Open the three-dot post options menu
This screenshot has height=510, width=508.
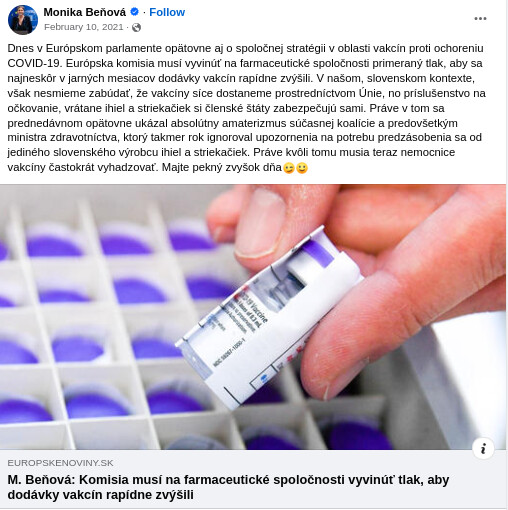point(480,19)
